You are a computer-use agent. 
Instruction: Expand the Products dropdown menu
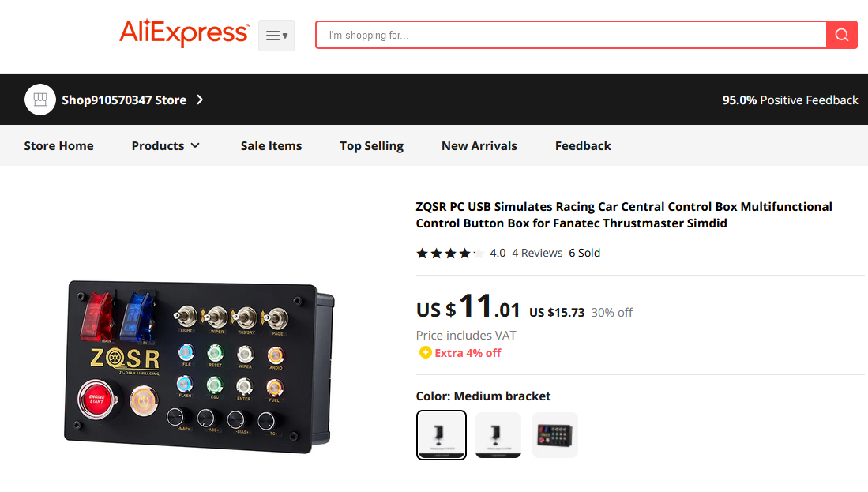(166, 145)
